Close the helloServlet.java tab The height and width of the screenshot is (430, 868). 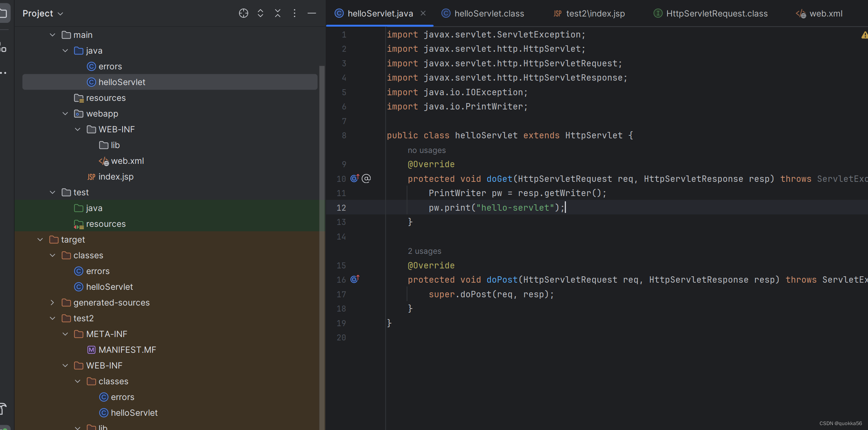click(x=423, y=13)
